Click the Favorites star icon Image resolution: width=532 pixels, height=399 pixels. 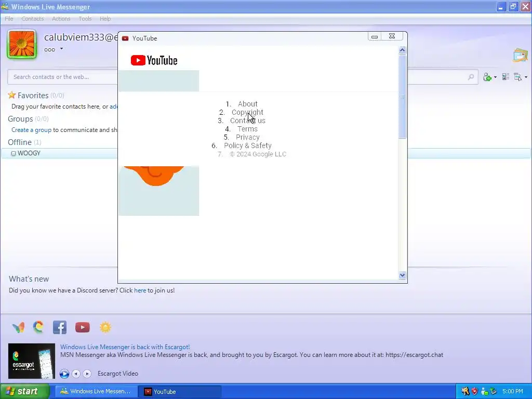pyautogui.click(x=12, y=95)
